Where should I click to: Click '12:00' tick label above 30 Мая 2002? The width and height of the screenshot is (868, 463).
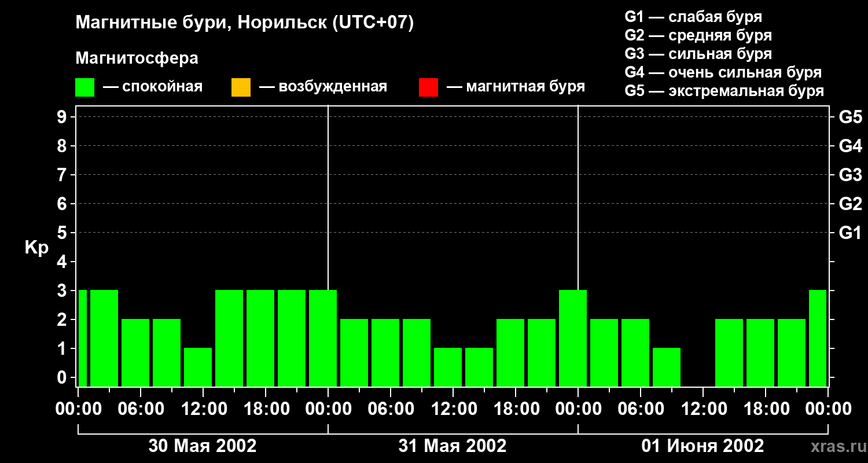pos(203,409)
